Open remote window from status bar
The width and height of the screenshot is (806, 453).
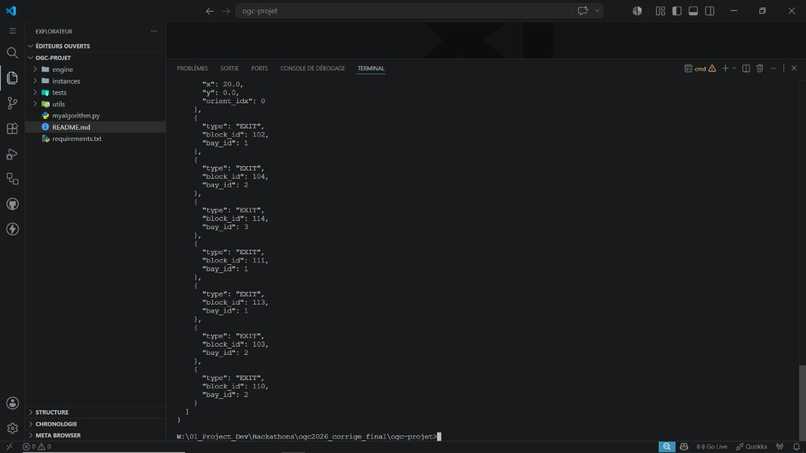click(9, 447)
